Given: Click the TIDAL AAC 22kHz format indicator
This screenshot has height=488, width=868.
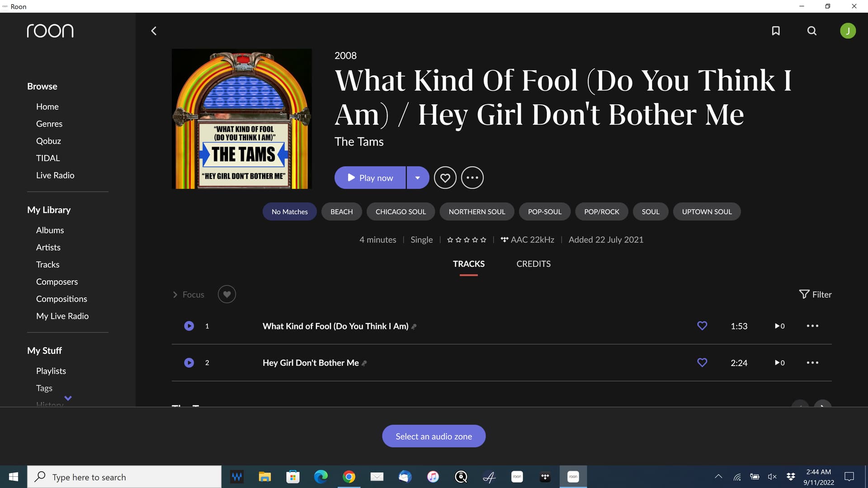Looking at the screenshot, I should 527,239.
